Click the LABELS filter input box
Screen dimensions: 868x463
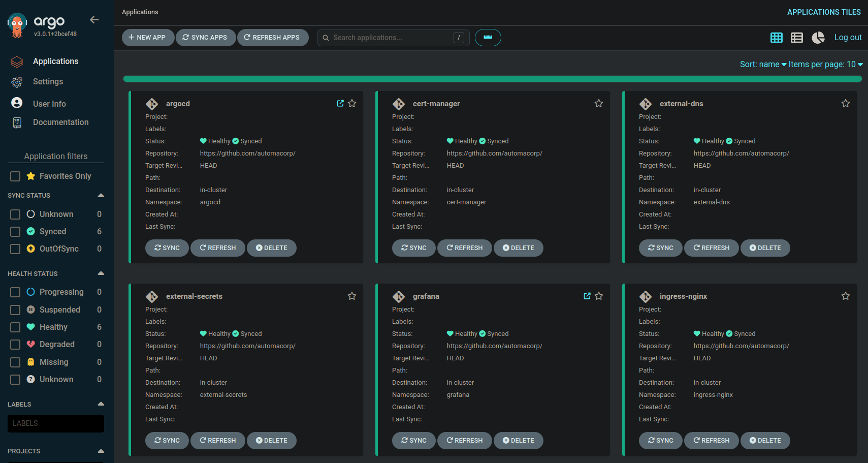[56, 423]
